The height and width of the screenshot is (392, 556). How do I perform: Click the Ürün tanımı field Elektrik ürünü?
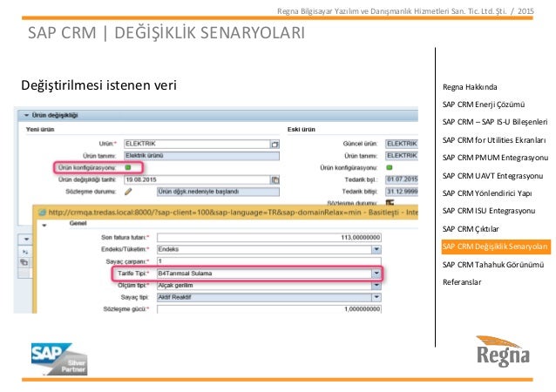click(202, 156)
